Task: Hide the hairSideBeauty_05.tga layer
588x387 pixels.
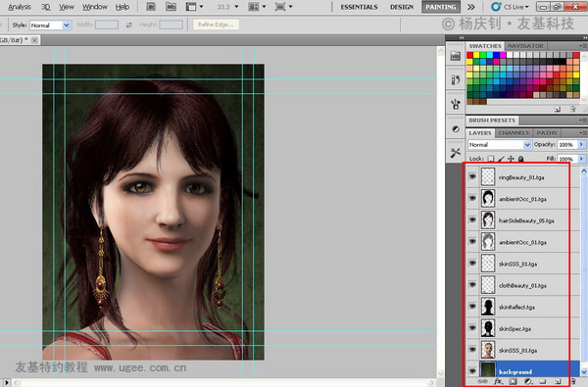Action: (x=472, y=220)
